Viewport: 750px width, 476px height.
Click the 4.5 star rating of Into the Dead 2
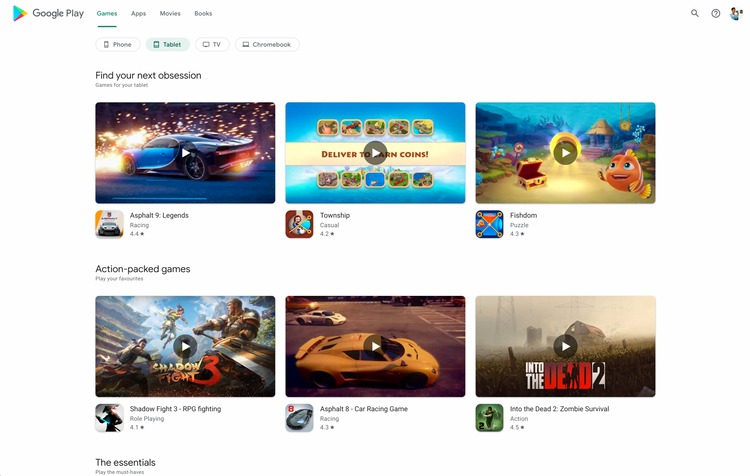pyautogui.click(x=517, y=427)
